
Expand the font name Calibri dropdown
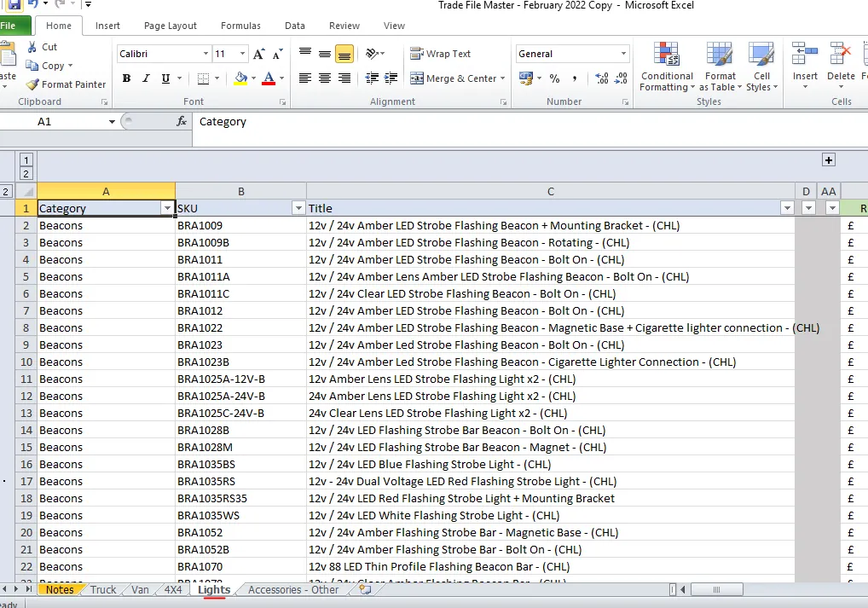click(x=206, y=54)
